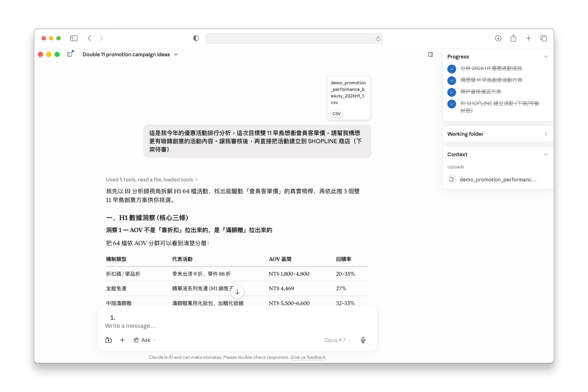The image size is (588, 392).
Task: Open the attached demo_promotion CSV card
Action: 349,98
